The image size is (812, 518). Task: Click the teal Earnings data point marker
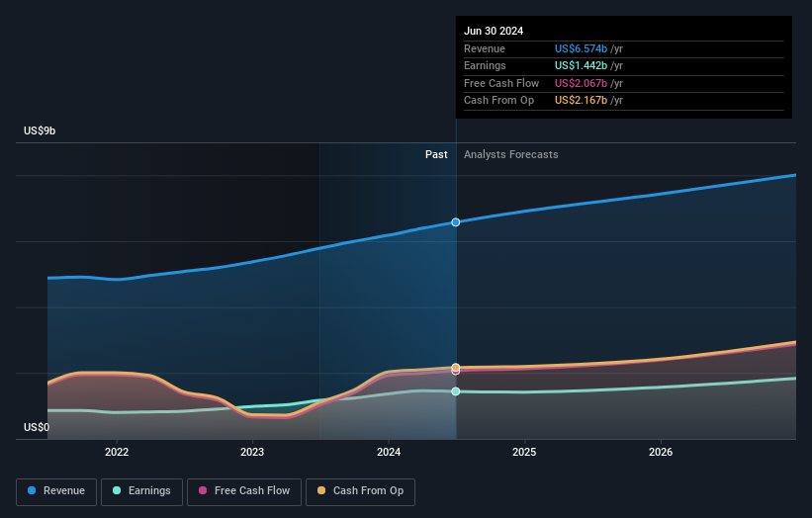point(456,391)
